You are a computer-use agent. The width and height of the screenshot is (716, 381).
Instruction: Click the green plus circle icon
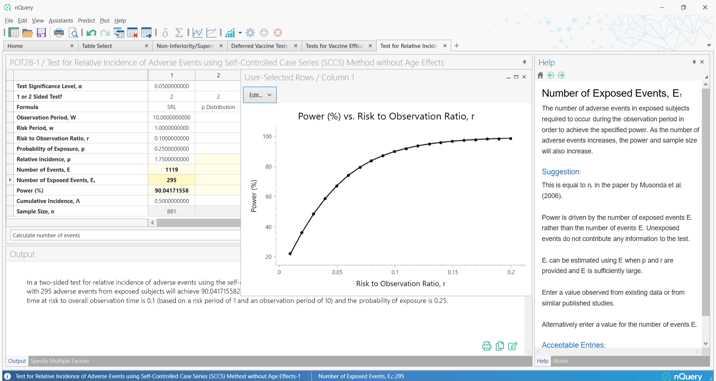point(264,32)
